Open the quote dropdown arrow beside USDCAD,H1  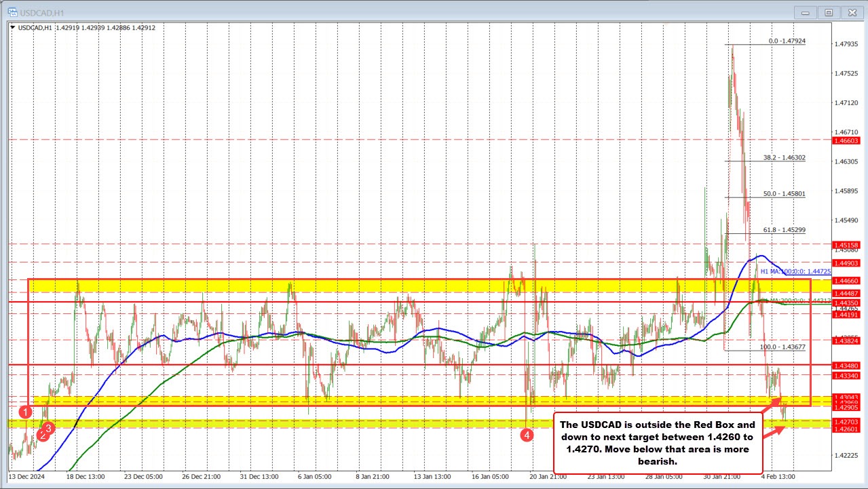point(12,28)
